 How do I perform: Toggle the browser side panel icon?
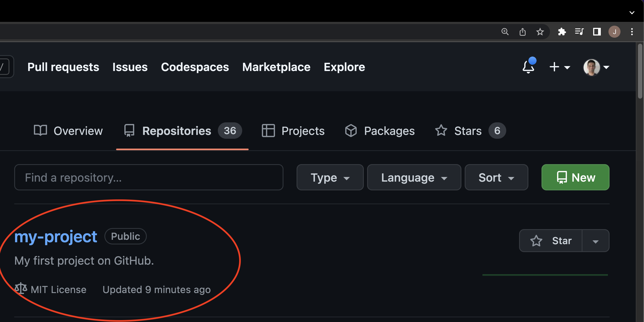597,32
